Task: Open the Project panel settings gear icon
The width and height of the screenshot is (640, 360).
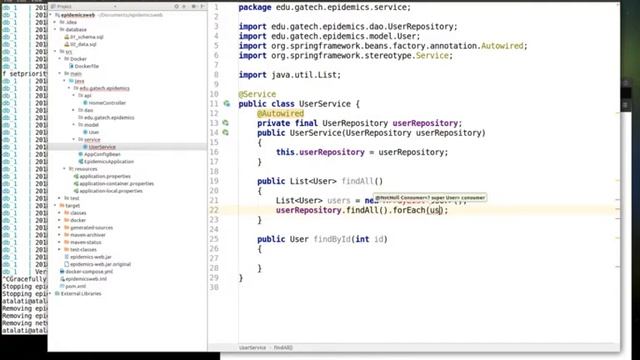Action: pos(193,7)
